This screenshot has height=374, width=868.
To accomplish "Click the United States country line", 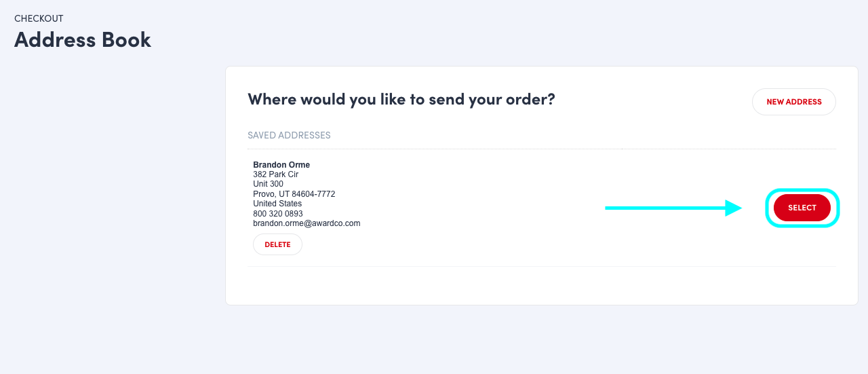I will tap(277, 204).
